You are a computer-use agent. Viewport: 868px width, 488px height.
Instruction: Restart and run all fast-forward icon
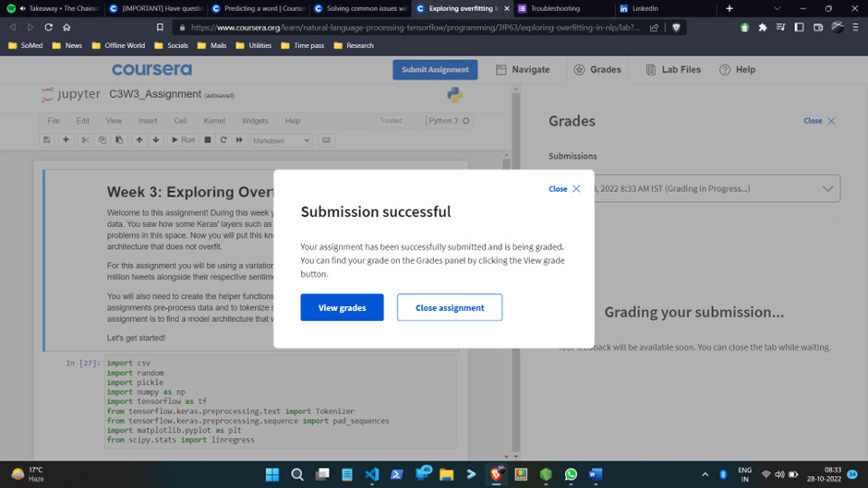click(x=239, y=140)
